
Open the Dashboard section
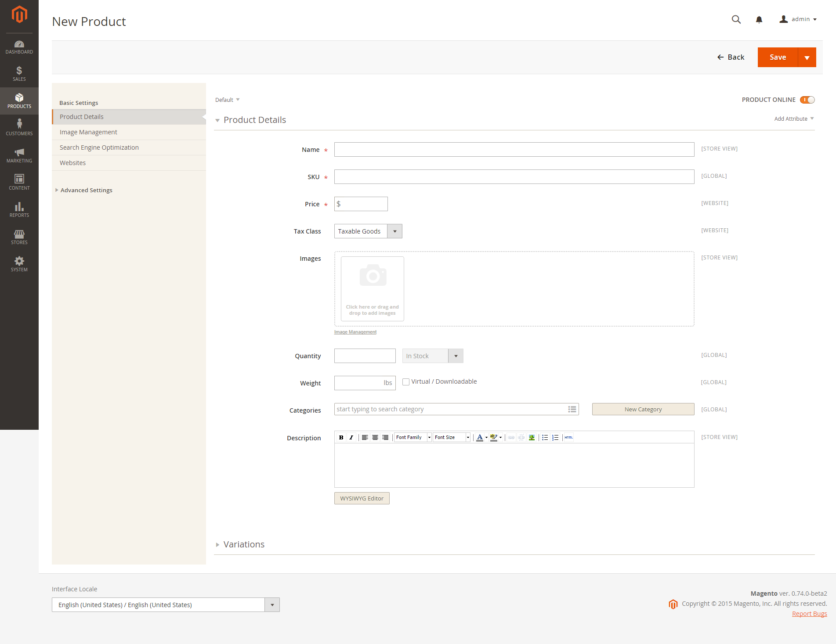(x=19, y=47)
